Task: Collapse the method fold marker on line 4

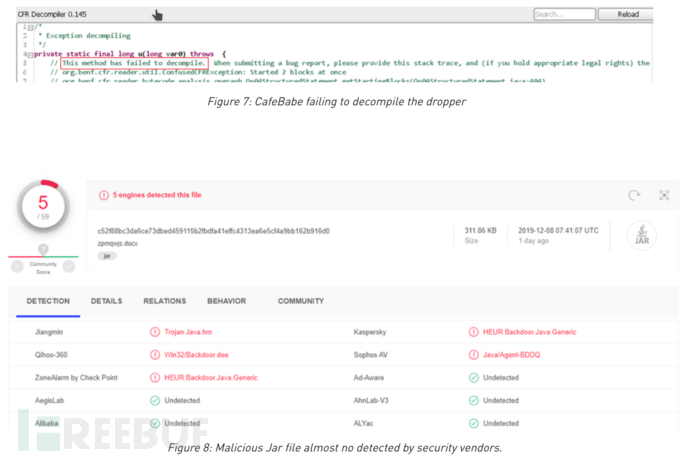Action: pos(30,55)
